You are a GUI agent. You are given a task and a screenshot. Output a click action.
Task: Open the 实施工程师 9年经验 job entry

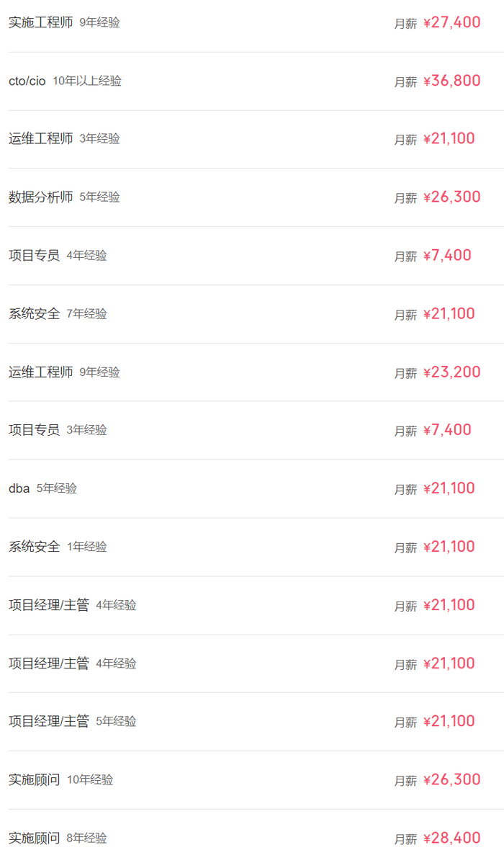tap(41, 22)
